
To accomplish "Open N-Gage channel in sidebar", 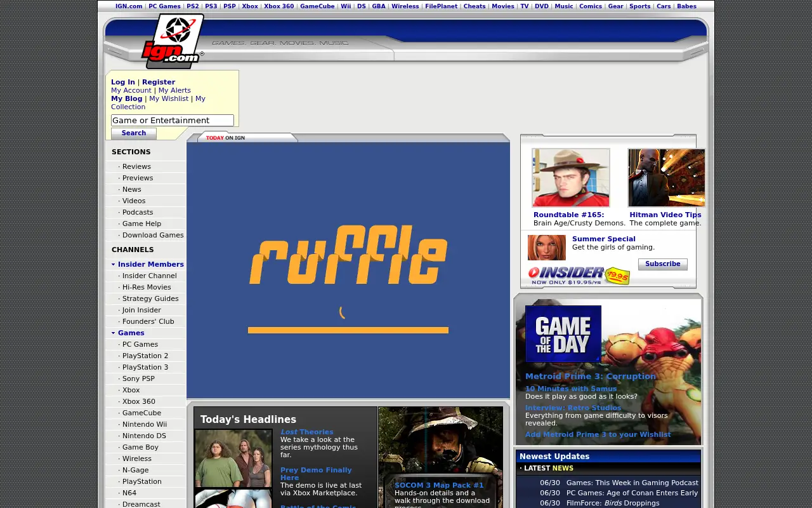I will [x=136, y=470].
